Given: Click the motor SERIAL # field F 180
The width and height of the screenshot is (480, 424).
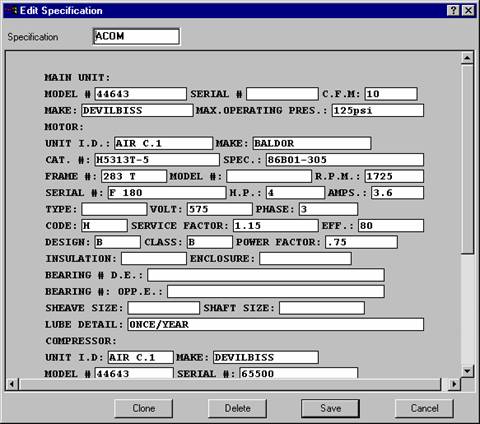Looking at the screenshot, I should point(167,193).
